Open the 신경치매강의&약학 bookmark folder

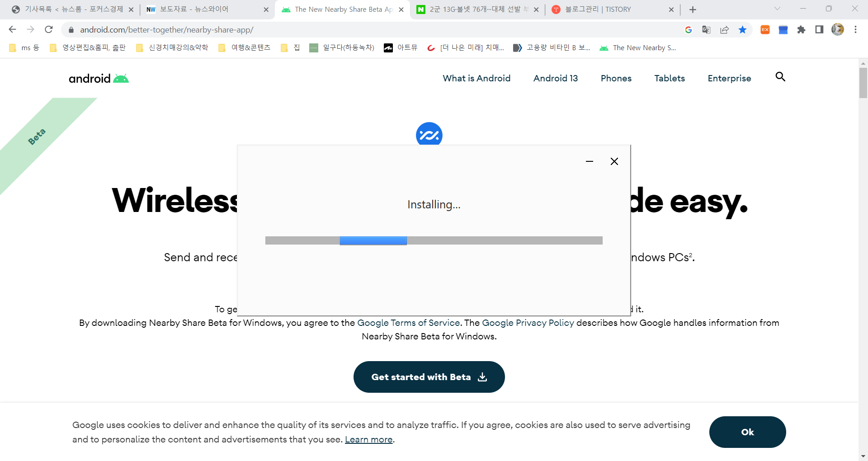(x=172, y=48)
